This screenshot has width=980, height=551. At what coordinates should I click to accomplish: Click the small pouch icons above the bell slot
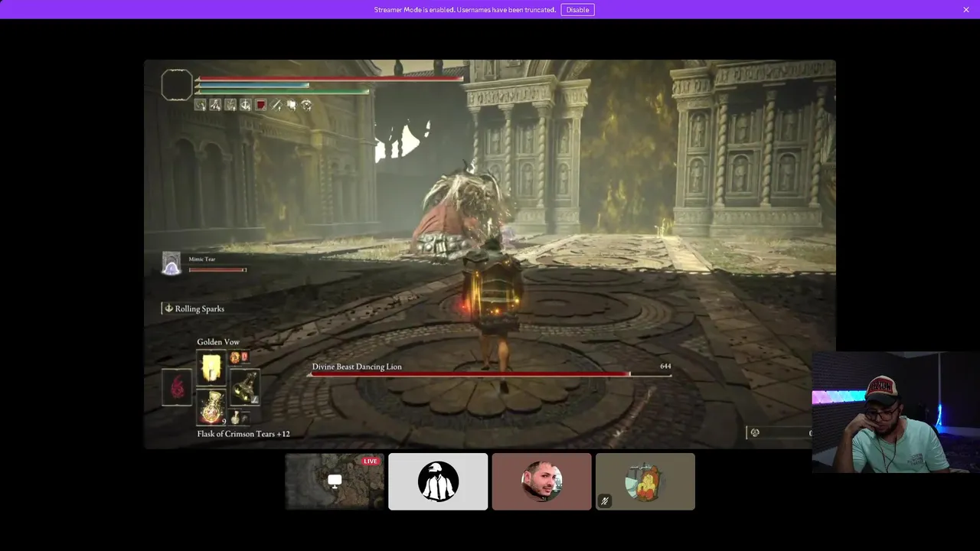(x=239, y=357)
